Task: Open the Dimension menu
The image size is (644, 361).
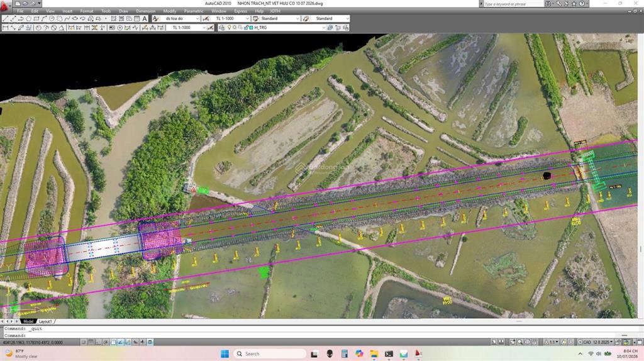Action: [146, 11]
